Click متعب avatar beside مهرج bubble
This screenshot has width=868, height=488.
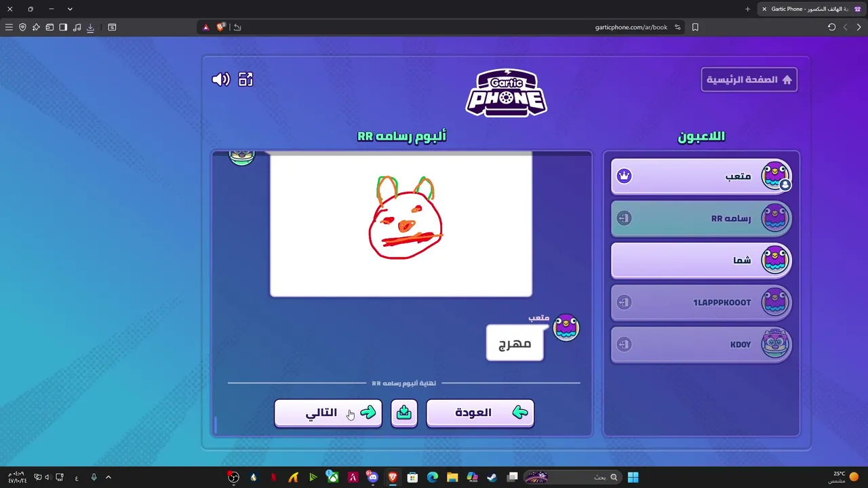click(x=566, y=328)
